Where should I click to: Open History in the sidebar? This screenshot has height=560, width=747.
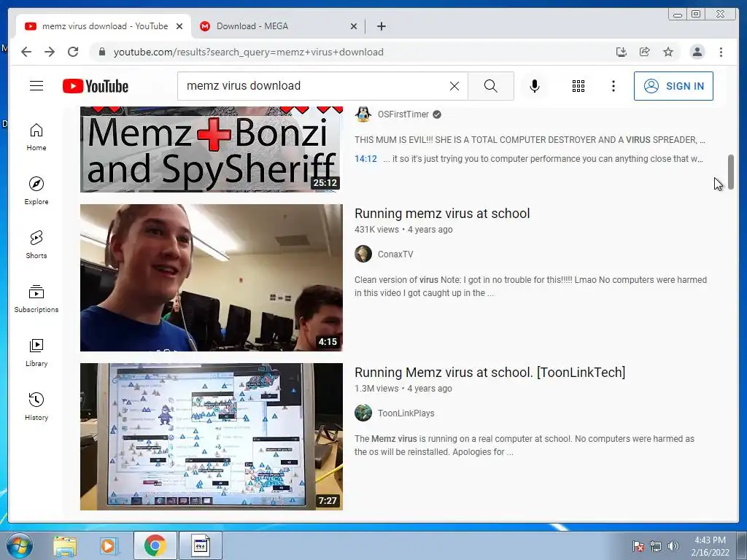pyautogui.click(x=36, y=406)
